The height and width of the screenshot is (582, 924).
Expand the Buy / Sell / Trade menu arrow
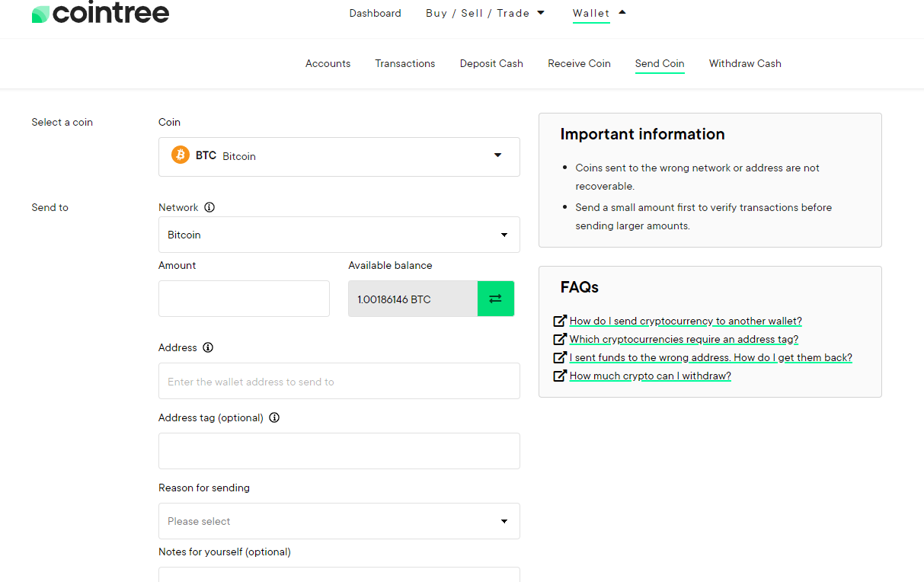541,13
